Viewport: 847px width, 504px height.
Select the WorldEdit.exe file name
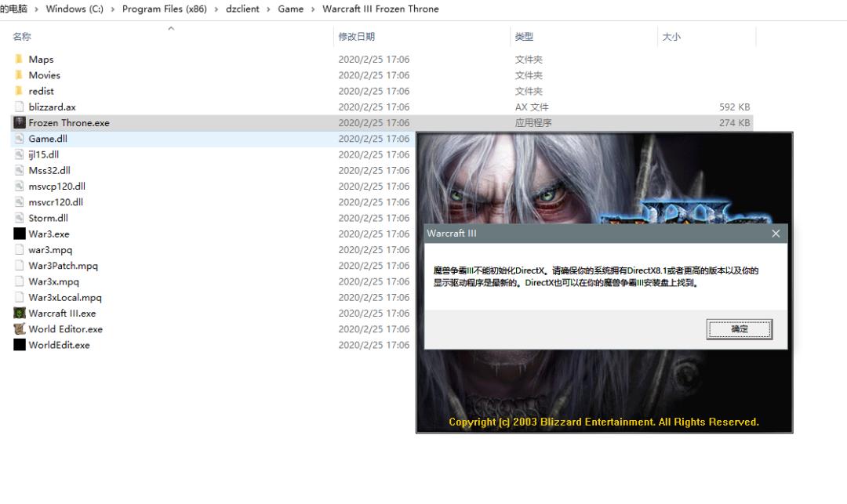point(60,346)
